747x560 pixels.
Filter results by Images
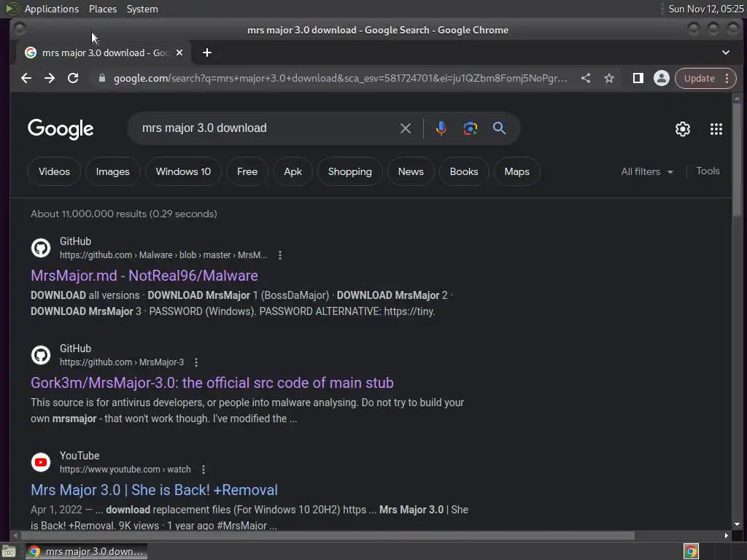(x=113, y=171)
